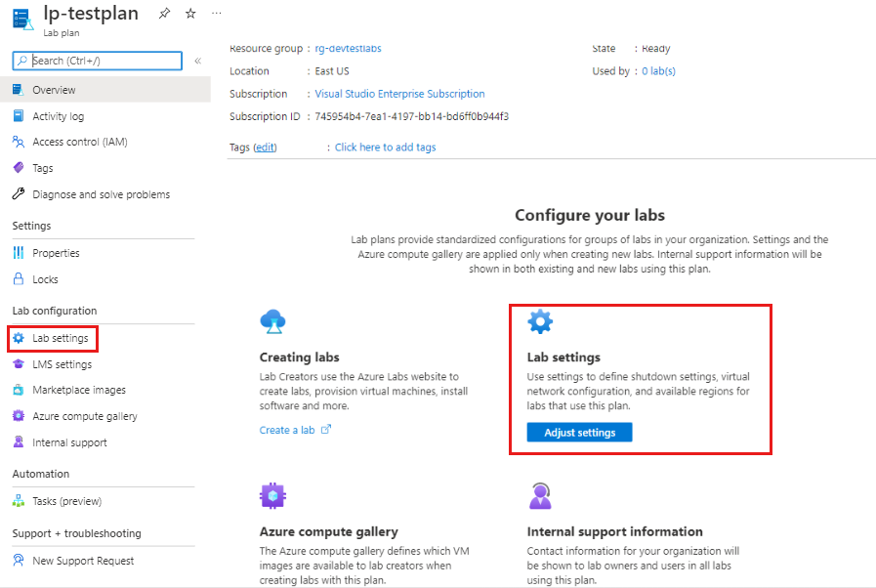876x588 pixels.
Task: Open the rg-devtestlabs resource group link
Action: tap(348, 48)
